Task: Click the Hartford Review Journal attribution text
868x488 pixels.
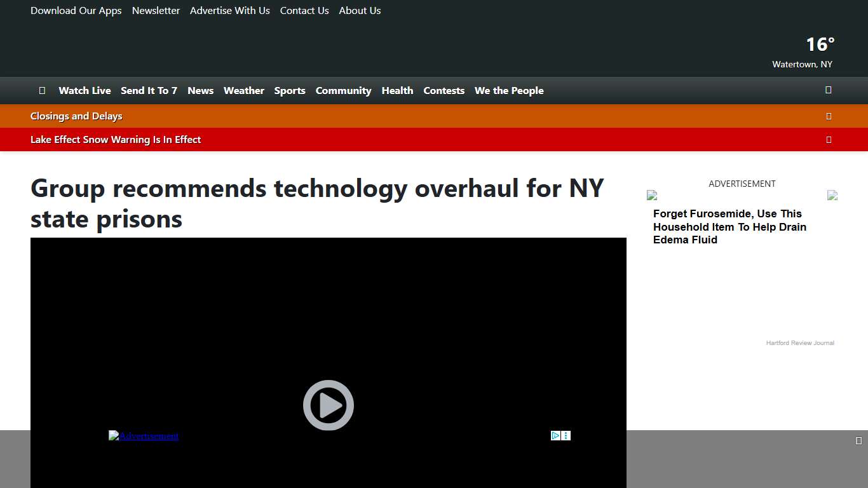Action: (x=800, y=342)
